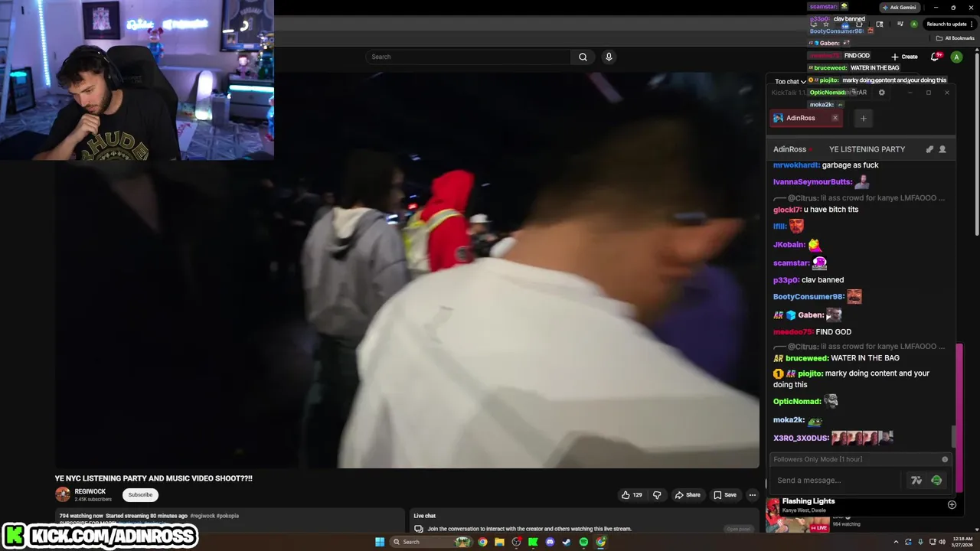
Task: Click the YouTube Create button
Action: click(x=904, y=57)
